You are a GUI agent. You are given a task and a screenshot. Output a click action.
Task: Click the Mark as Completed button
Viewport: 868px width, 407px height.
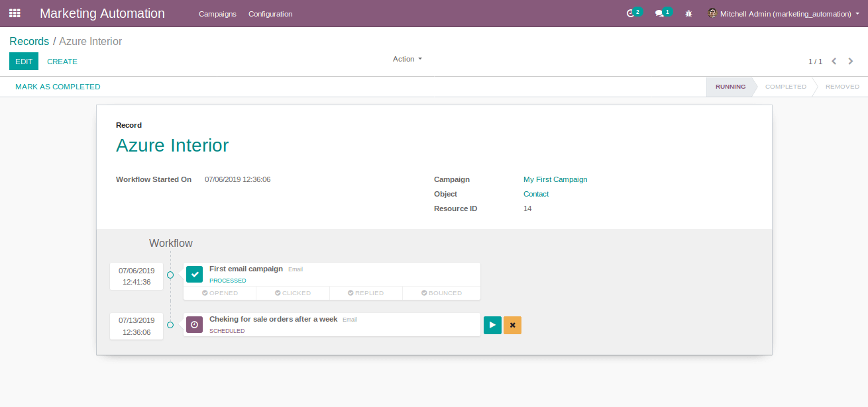[x=58, y=87]
